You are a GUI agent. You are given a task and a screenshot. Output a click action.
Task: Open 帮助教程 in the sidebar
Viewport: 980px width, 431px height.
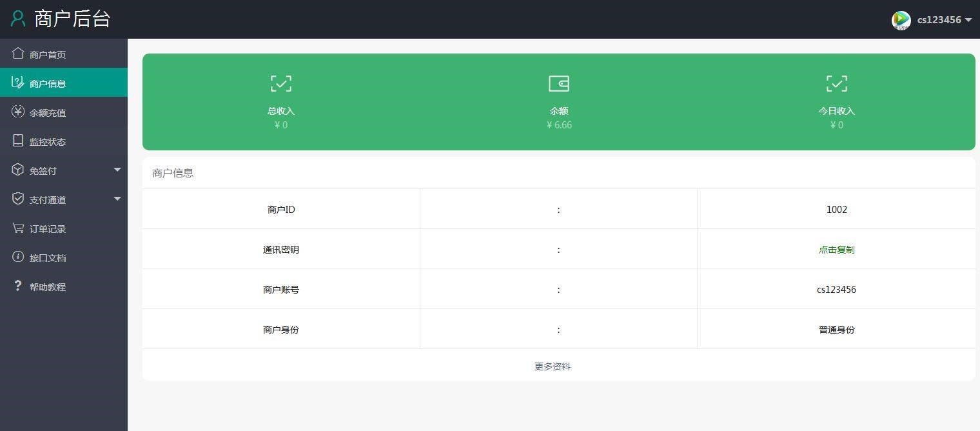click(64, 286)
